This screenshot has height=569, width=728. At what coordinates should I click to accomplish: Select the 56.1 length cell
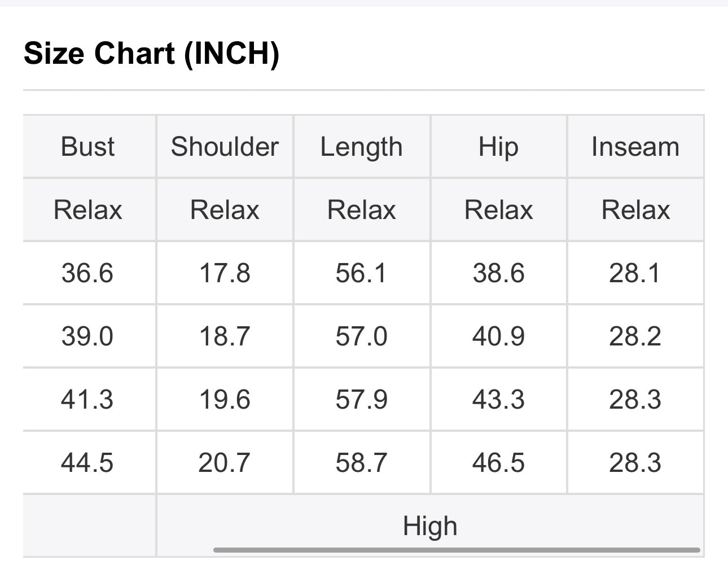coord(361,273)
